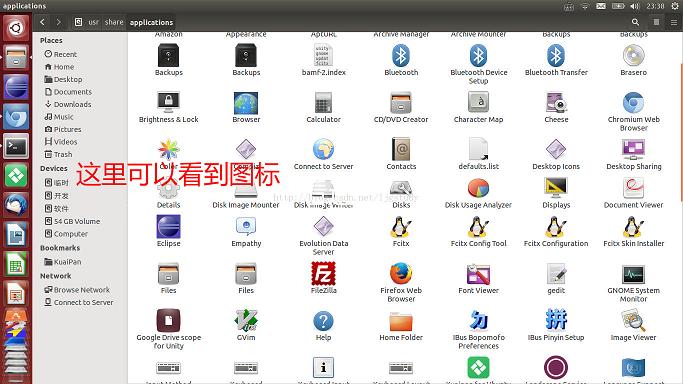Select the Fcitx penguin icon
683x384 pixels.
pos(401,226)
